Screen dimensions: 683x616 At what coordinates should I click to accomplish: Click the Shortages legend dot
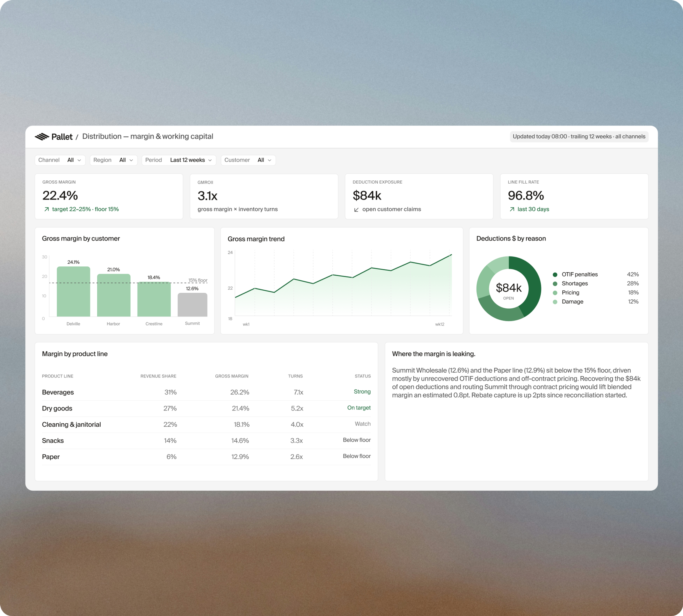pyautogui.click(x=555, y=284)
